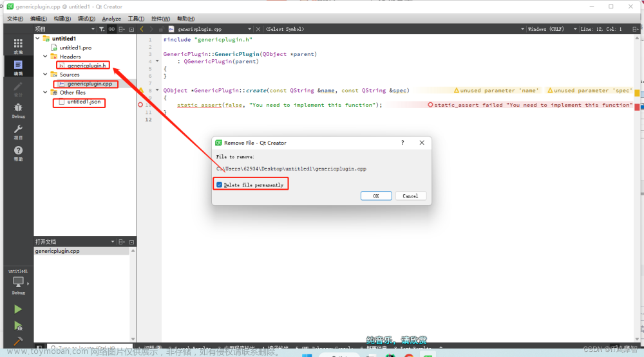Screen dimensions: 644x357
Task: Click the editor vertical scrollbar
Action: point(637,188)
